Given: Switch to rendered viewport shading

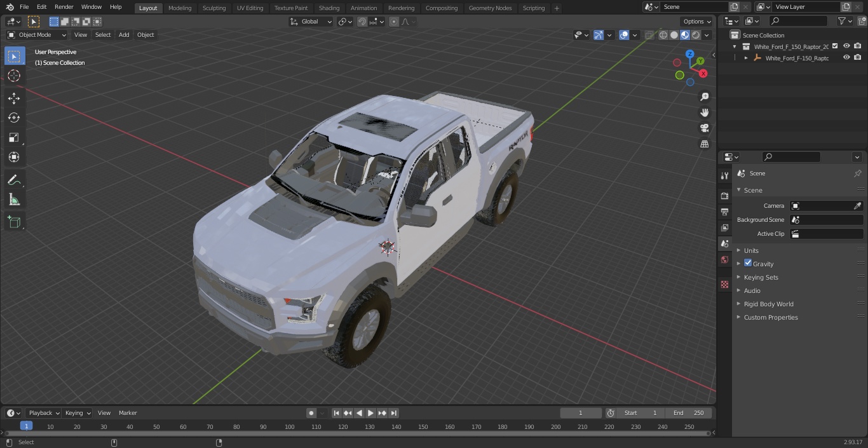Looking at the screenshot, I should tap(696, 35).
